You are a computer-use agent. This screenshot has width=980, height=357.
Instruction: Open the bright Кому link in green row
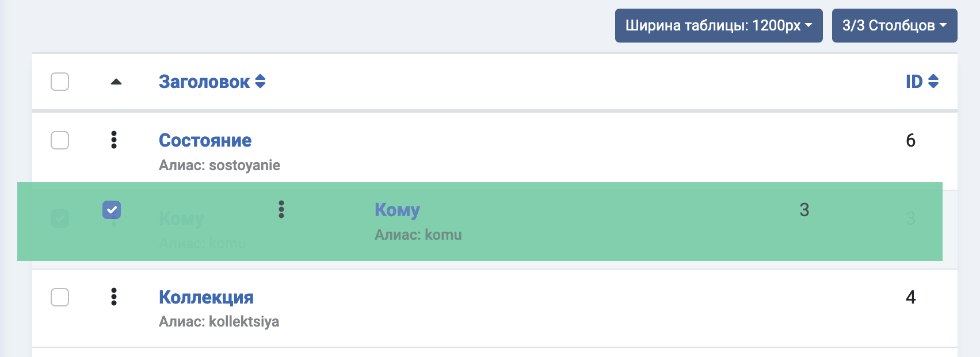(x=397, y=210)
